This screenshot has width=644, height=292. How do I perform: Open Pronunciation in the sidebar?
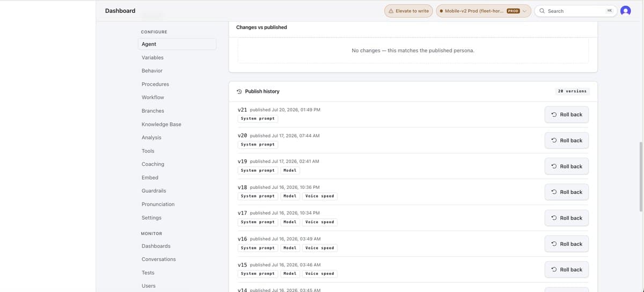(x=158, y=204)
